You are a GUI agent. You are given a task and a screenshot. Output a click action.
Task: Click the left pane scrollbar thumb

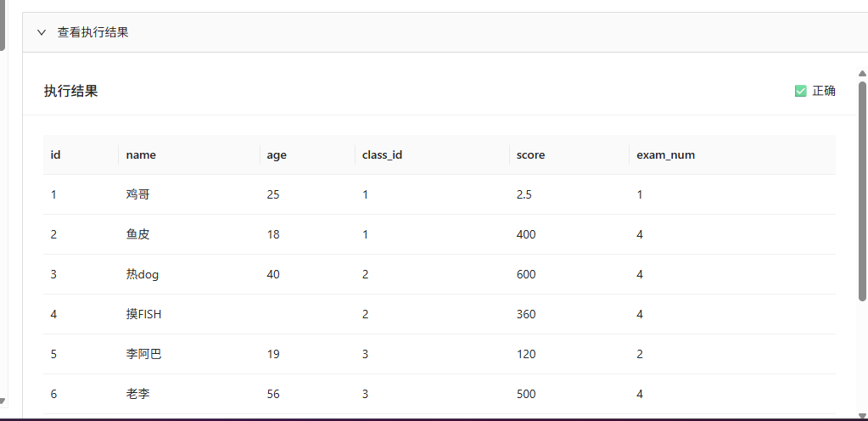point(3,25)
